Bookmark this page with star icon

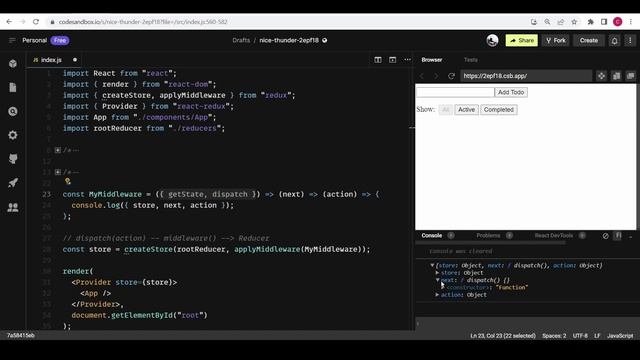574,22
